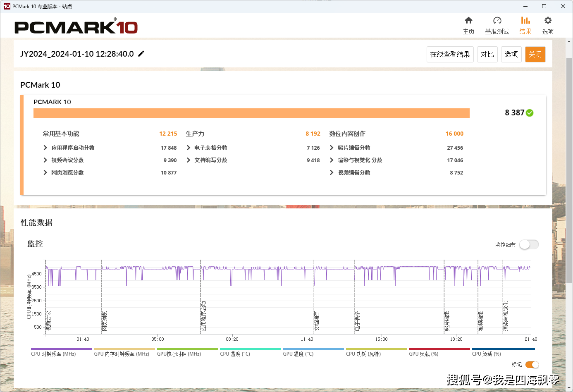Click the PCMark 10 app icon in title bar
The height and width of the screenshot is (392, 573).
(7, 6)
